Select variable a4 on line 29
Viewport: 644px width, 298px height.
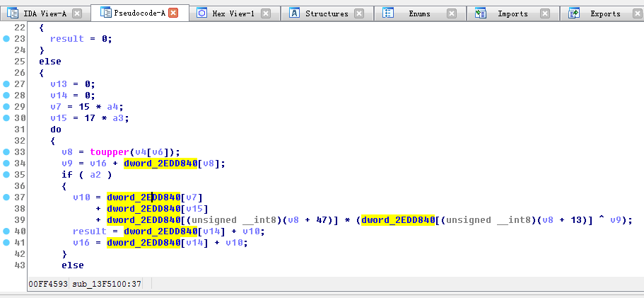coord(112,107)
